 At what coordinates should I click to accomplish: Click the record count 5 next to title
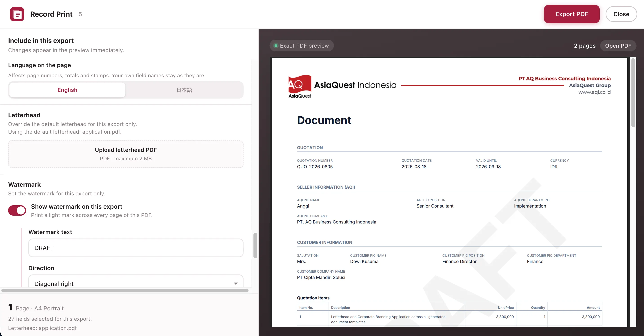[80, 14]
